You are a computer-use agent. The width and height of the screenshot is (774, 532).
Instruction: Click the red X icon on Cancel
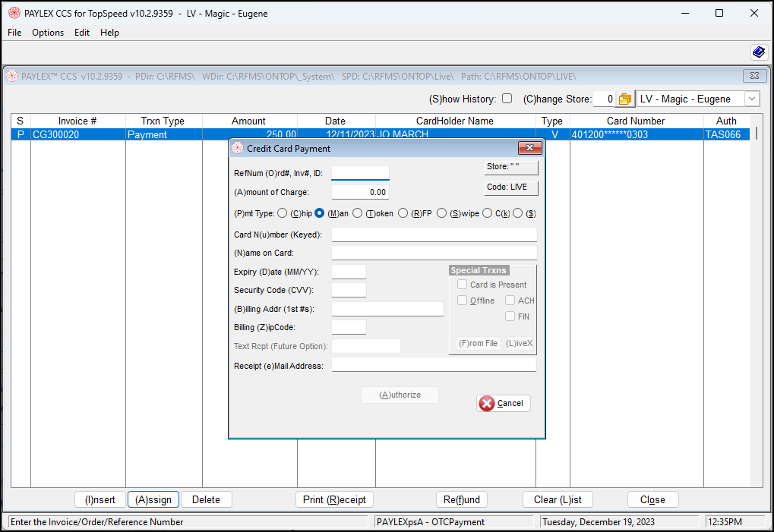point(487,403)
